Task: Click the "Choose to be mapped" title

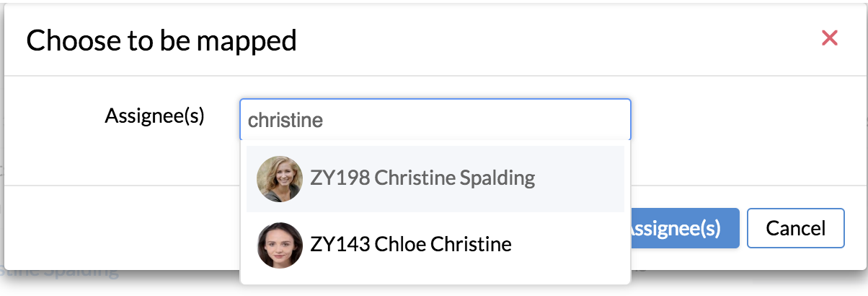Action: [x=161, y=40]
